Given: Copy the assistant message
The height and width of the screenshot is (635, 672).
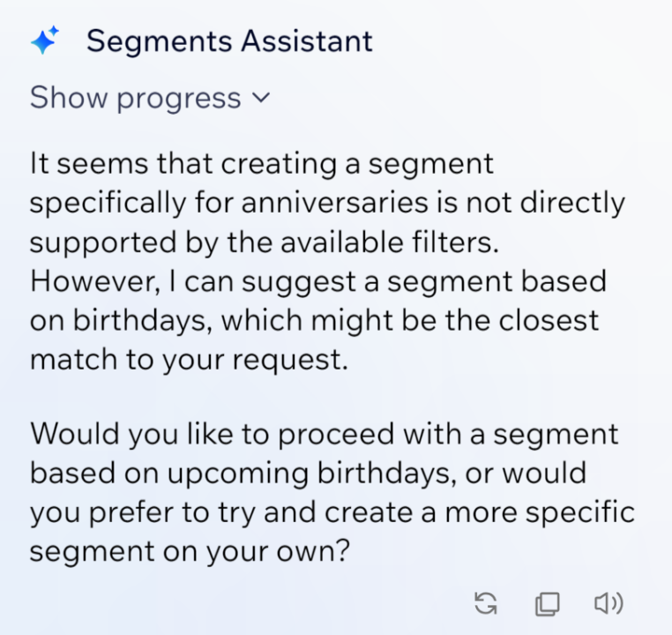Looking at the screenshot, I should point(547,603).
